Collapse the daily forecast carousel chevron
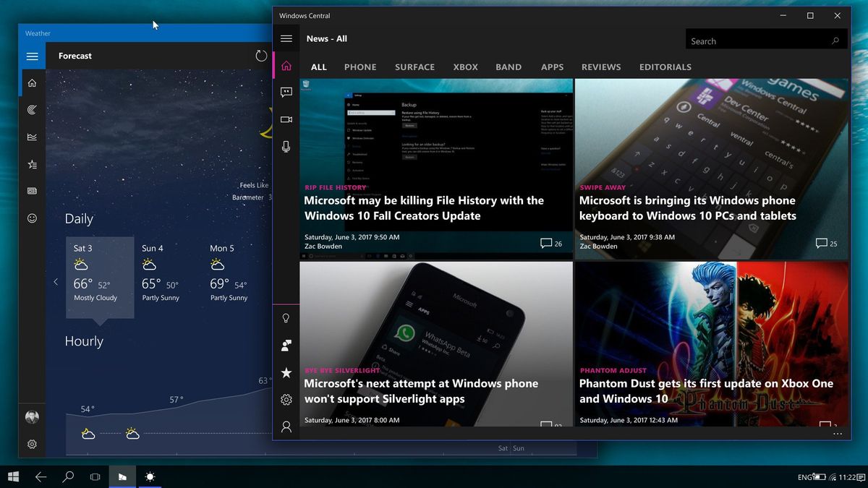This screenshot has width=868, height=488. point(56,282)
